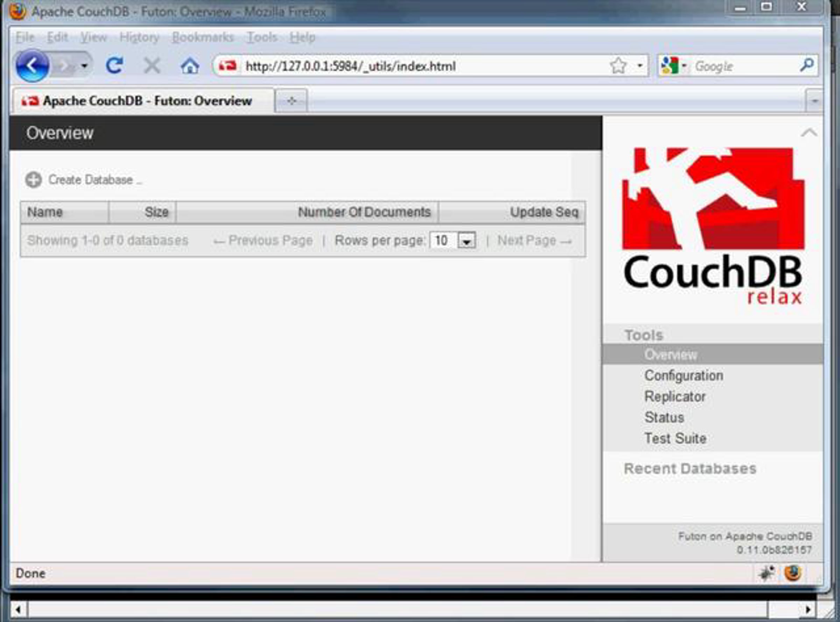The width and height of the screenshot is (840, 622).
Task: Reload the page with the Refresh icon
Action: [114, 66]
